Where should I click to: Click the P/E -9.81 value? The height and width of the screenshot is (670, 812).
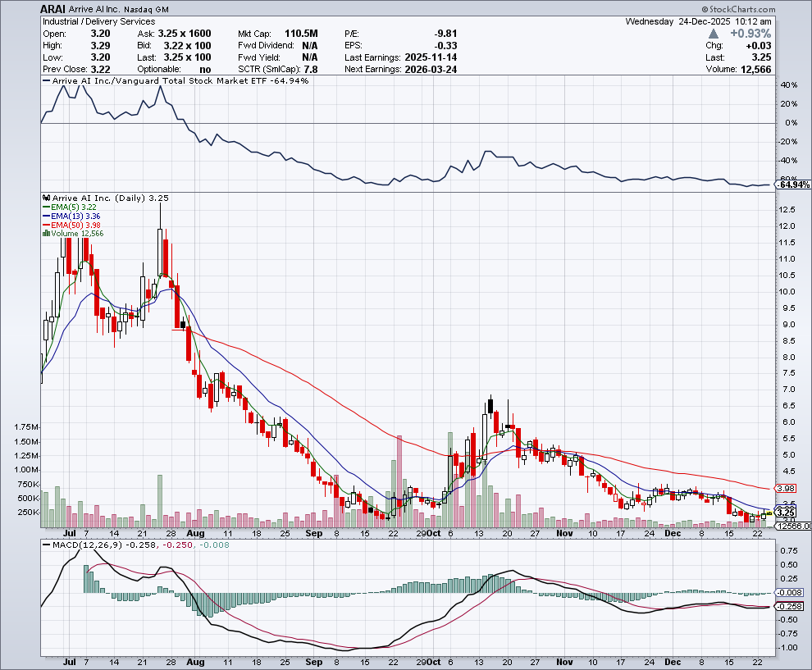[x=445, y=34]
